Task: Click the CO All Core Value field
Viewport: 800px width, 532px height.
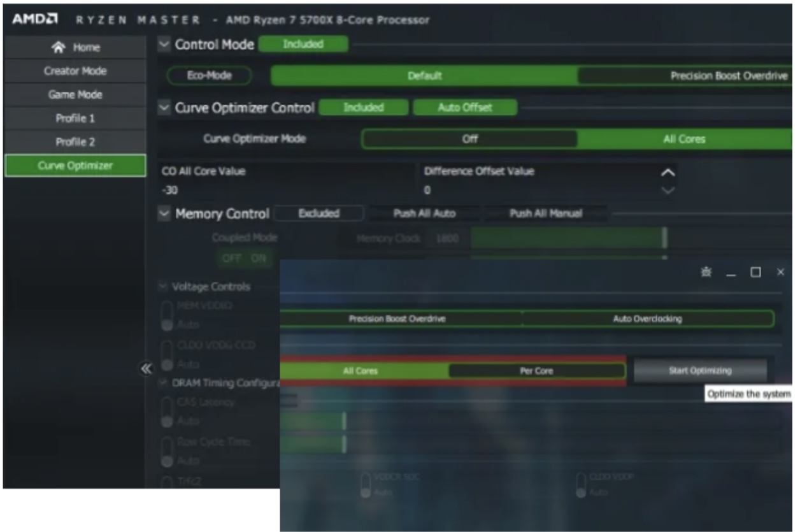Action: 288,180
